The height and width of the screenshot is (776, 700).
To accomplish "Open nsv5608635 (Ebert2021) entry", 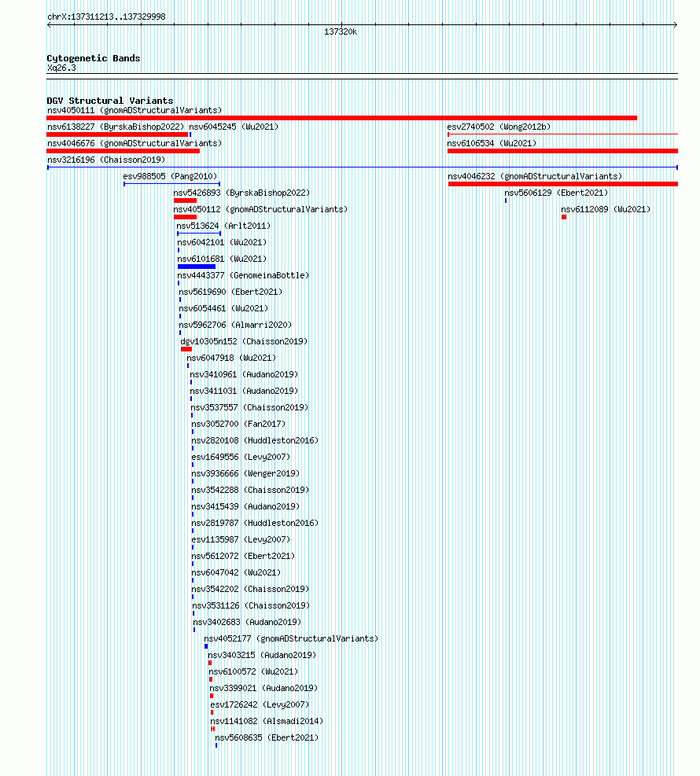I will pos(267,737).
